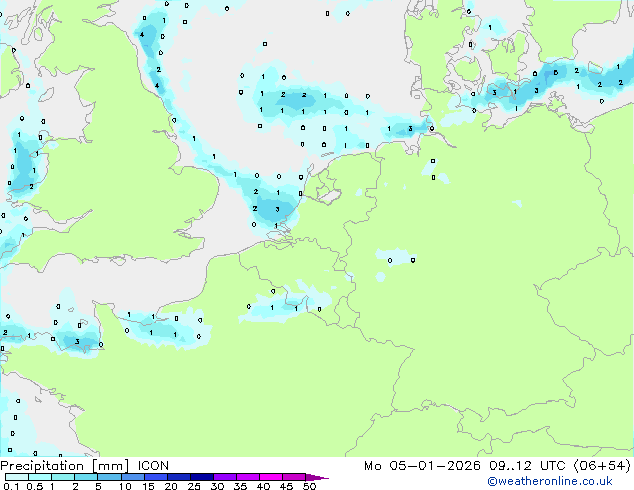The height and width of the screenshot is (490, 634).
Task: Click the '50' legend scale value
Action: point(309,486)
